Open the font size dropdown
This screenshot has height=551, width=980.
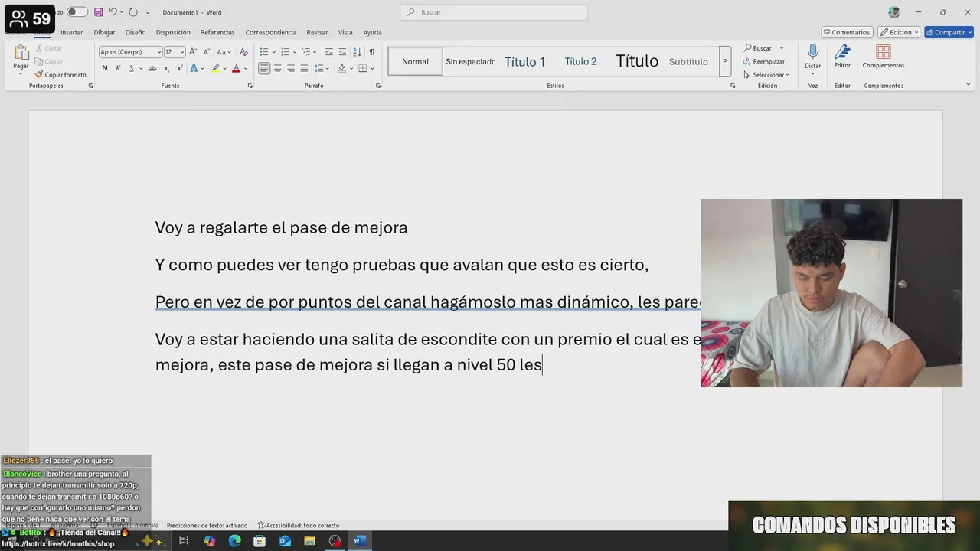coord(181,52)
